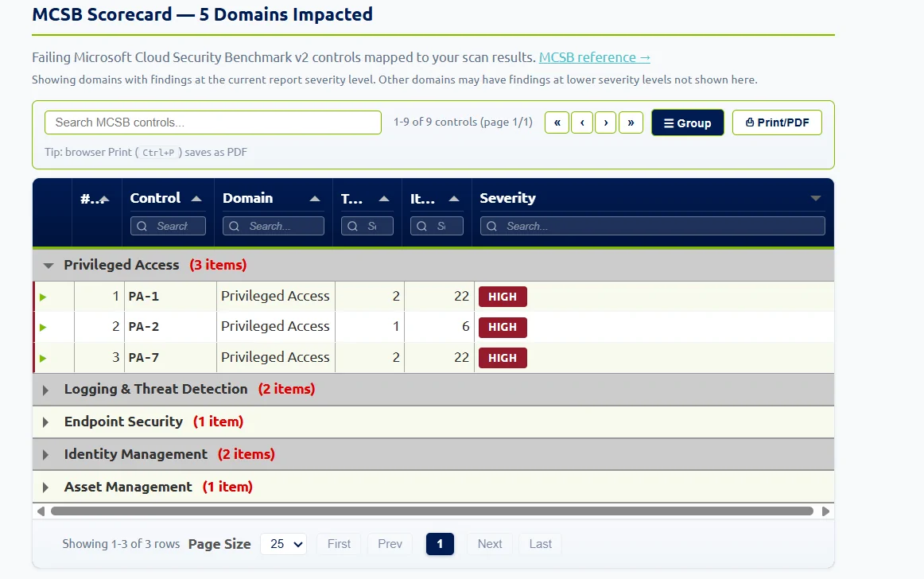924x579 pixels.
Task: Sort by the It... column arrow
Action: click(x=454, y=199)
